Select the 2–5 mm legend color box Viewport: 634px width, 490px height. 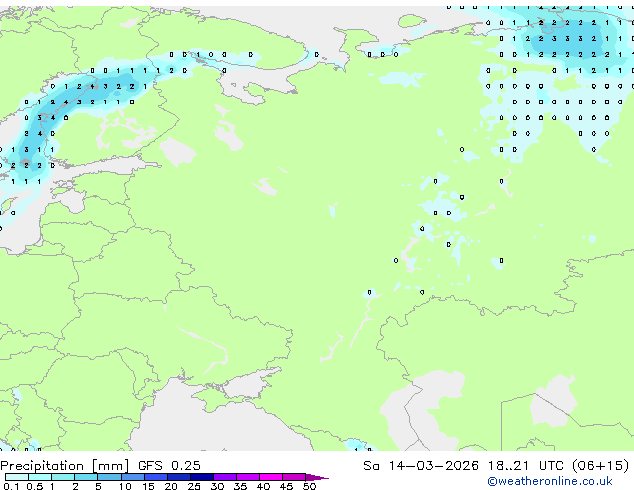[x=86, y=477]
